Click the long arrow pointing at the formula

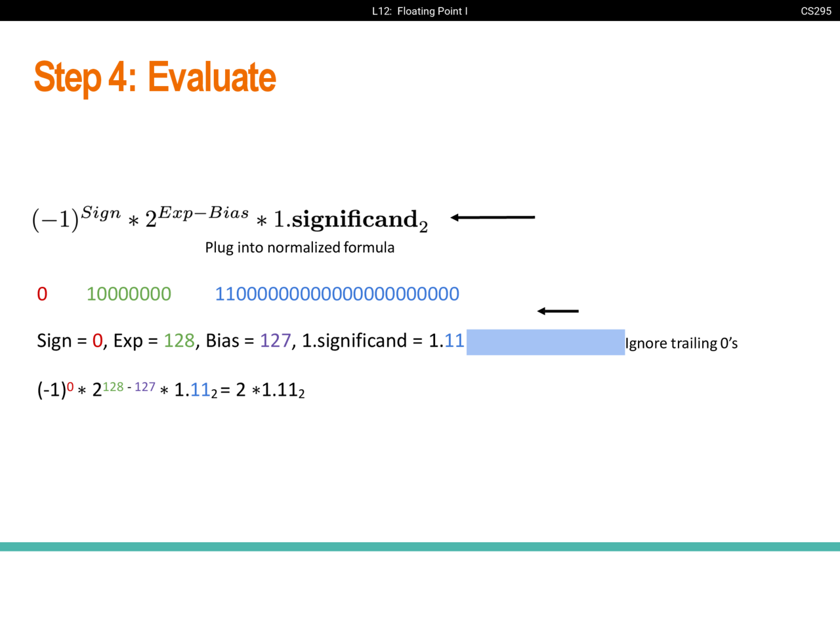coord(492,217)
